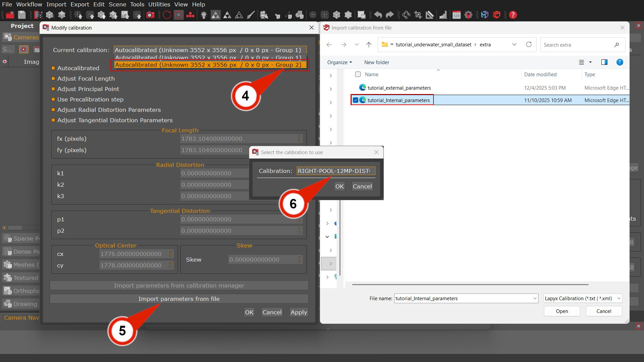Click the save project icon
Image resolution: width=644 pixels, height=362 pixels.
tap(22, 15)
